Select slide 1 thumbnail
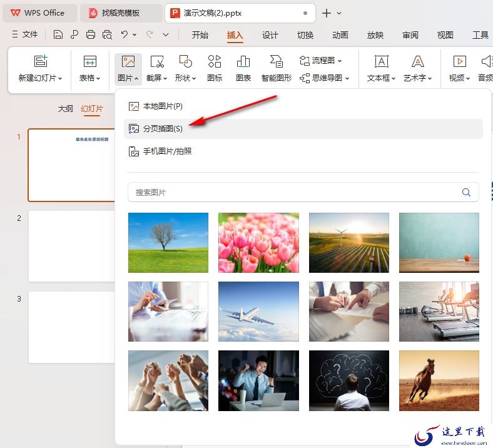The width and height of the screenshot is (493, 448). [72, 165]
